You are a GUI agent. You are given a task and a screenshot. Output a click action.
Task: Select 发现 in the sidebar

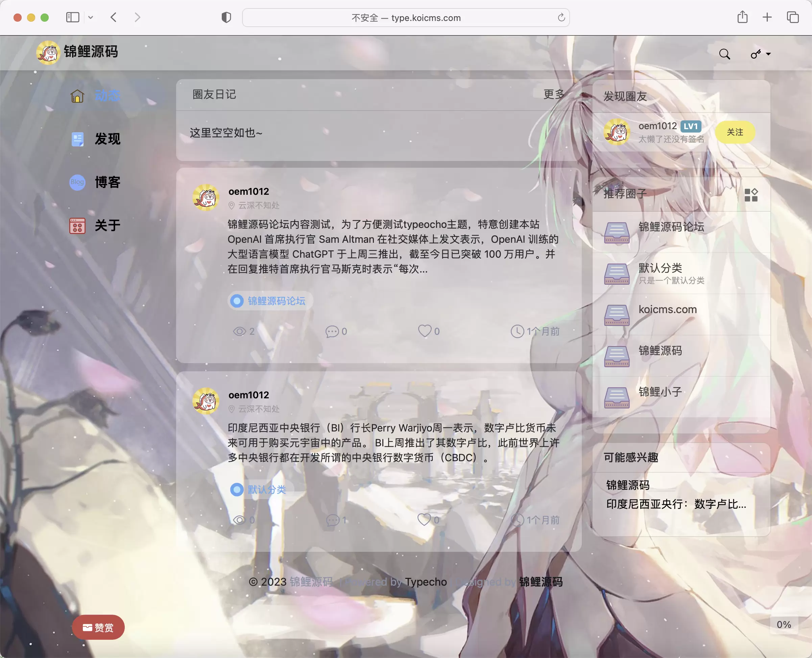107,139
